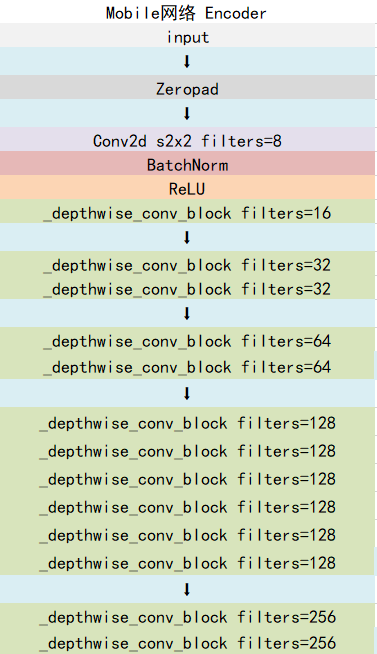This screenshot has height=654, width=377.
Task: Click the arrow below Zeropad
Action: click(x=187, y=113)
